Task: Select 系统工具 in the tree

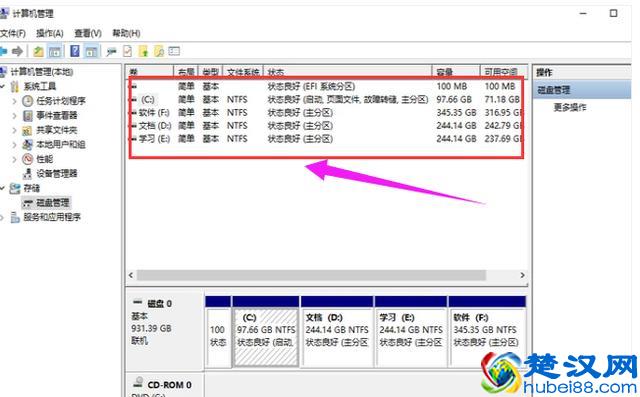Action: (x=40, y=86)
